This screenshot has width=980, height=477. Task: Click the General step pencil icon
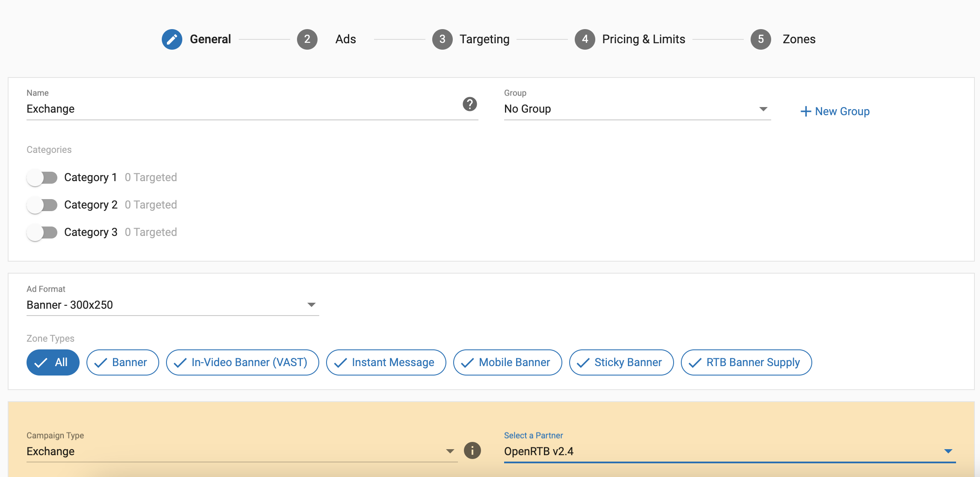coord(172,39)
